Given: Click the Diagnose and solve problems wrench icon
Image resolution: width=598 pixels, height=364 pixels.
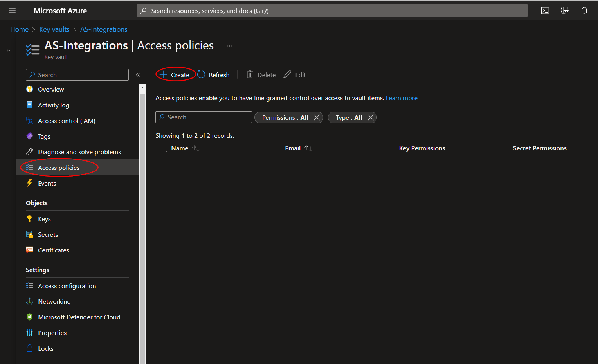Looking at the screenshot, I should point(29,152).
